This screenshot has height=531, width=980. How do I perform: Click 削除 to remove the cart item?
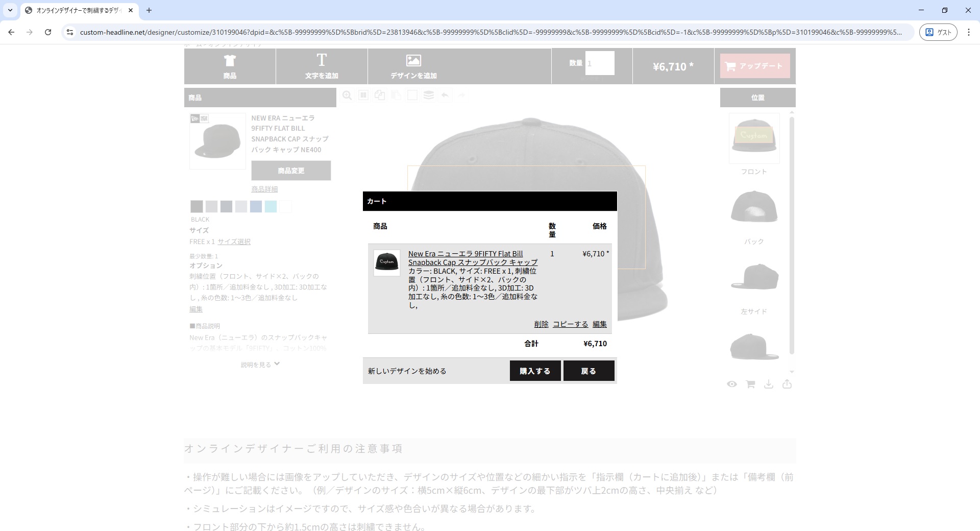pyautogui.click(x=541, y=324)
